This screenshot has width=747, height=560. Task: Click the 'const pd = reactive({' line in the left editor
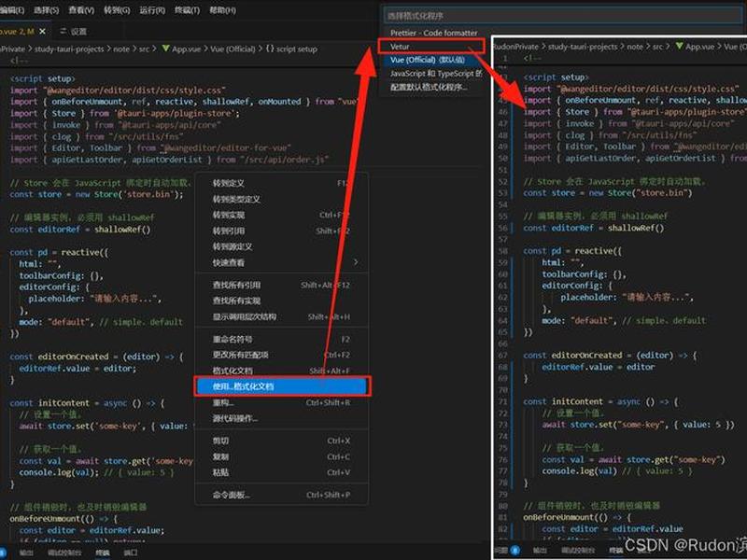click(x=59, y=252)
